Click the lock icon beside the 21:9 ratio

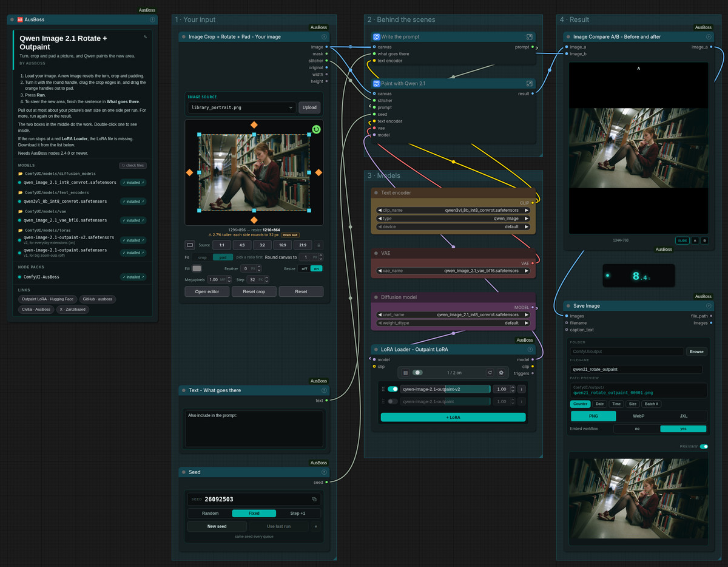click(319, 245)
